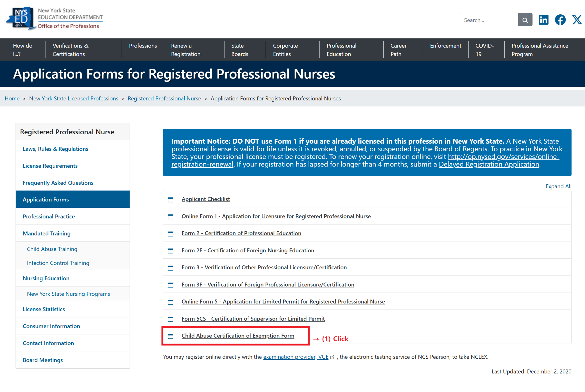Expand the Applicant Checklist section
Viewport: 585px width, 392px height.
click(206, 199)
